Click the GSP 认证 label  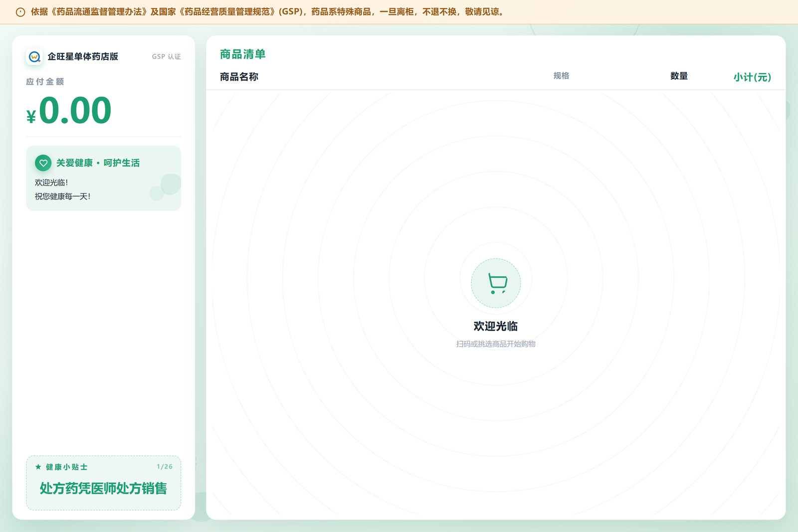coord(167,57)
